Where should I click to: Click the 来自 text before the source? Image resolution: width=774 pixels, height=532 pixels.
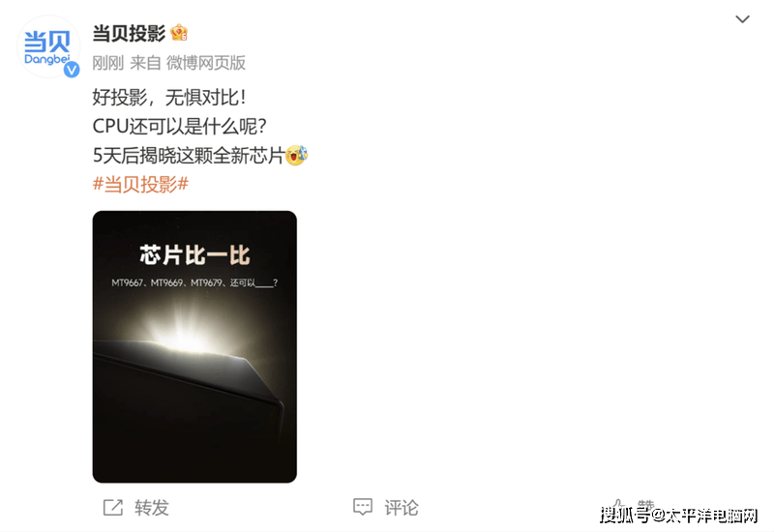tap(146, 63)
